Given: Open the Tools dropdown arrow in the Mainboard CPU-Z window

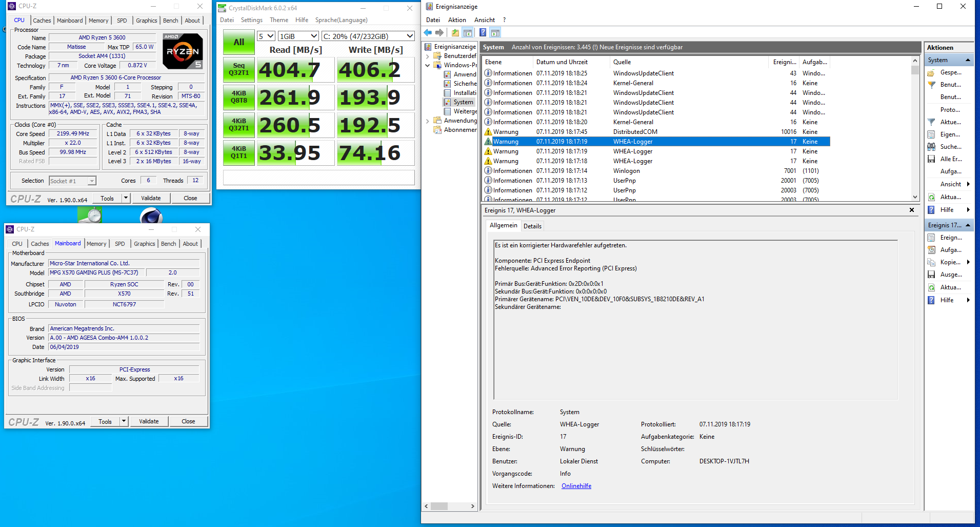Looking at the screenshot, I should tap(124, 421).
